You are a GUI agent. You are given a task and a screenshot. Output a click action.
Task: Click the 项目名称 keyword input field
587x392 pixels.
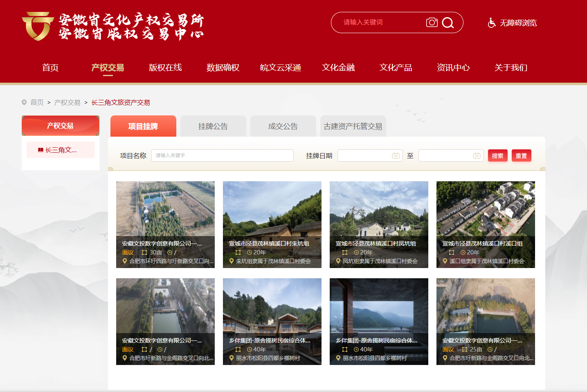pyautogui.click(x=222, y=155)
